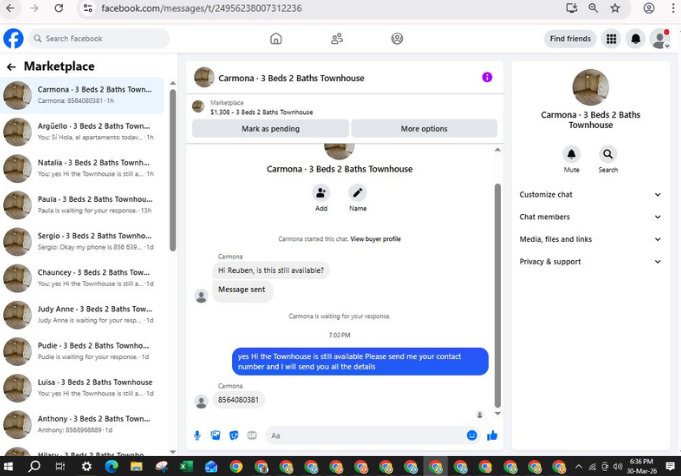Click the 'Hi Reuben, is this still available?' message
This screenshot has width=681, height=476.
tap(271, 270)
